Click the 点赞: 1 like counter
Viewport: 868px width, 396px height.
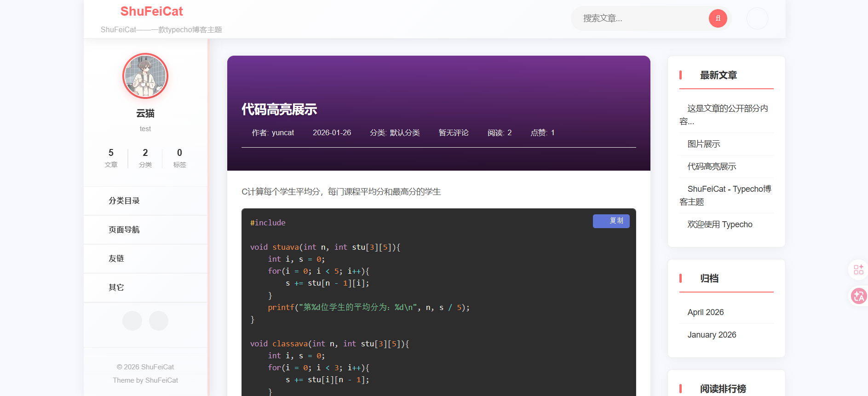(x=542, y=132)
